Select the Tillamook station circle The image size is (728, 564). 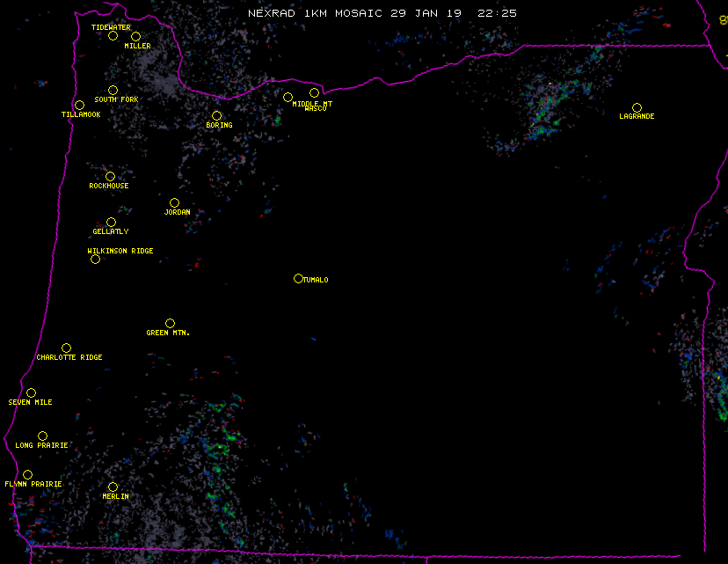[79, 106]
